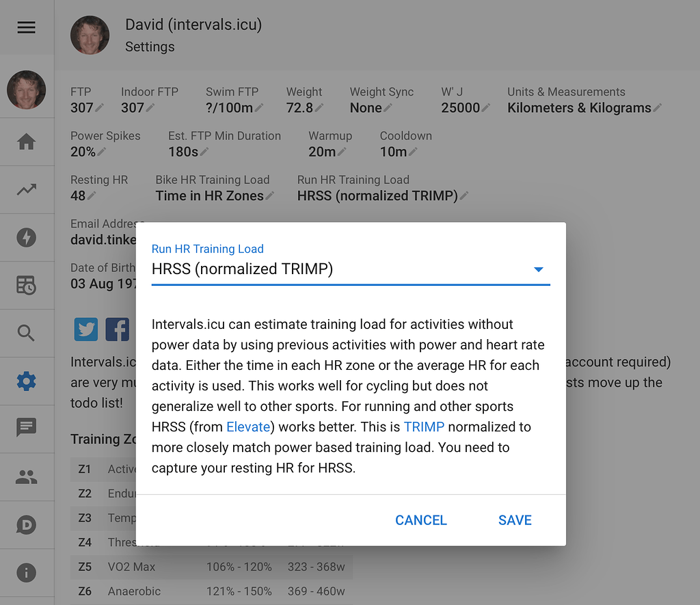Image resolution: width=700 pixels, height=605 pixels.
Task: Save the Run HR Training Load setting
Action: click(515, 520)
